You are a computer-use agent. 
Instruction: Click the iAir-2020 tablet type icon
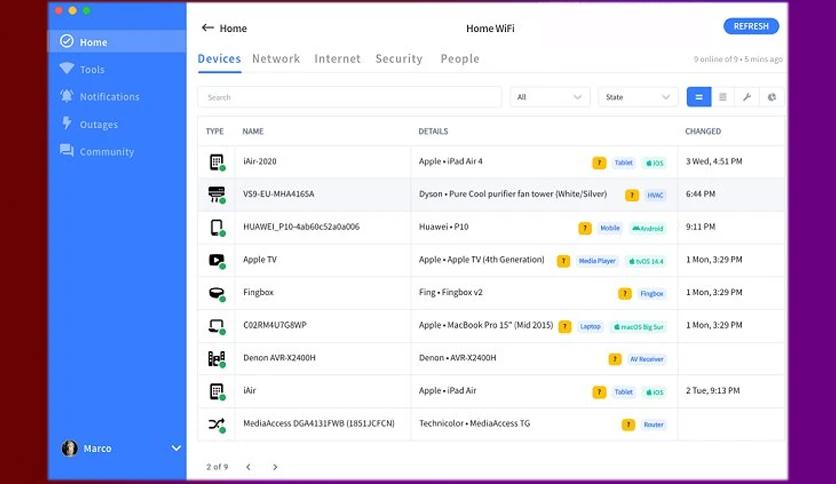216,162
